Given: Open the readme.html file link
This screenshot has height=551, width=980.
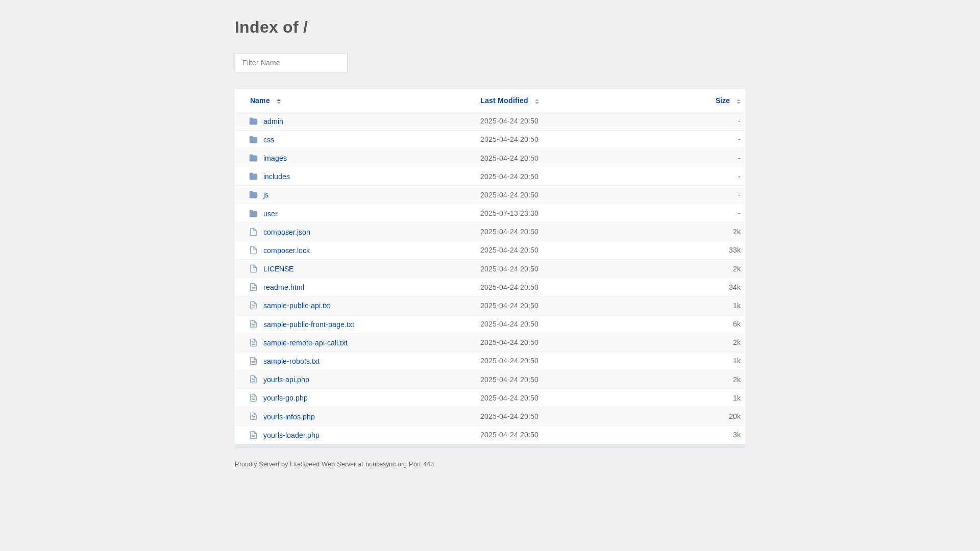Looking at the screenshot, I should point(284,287).
